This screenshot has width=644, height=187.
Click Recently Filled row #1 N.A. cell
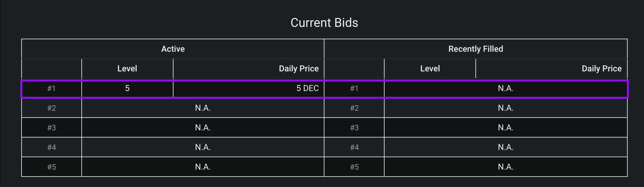506,88
